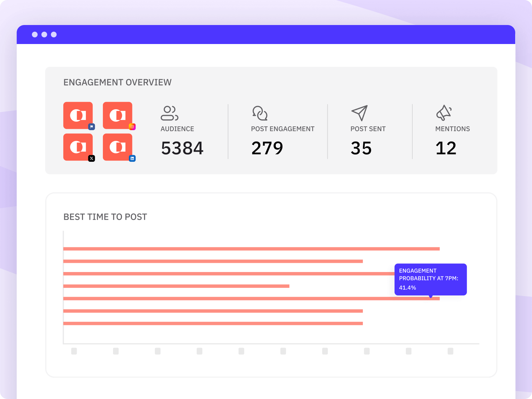Click the Post Sent paper plane icon
Screen dimensions: 532x399
[359, 113]
